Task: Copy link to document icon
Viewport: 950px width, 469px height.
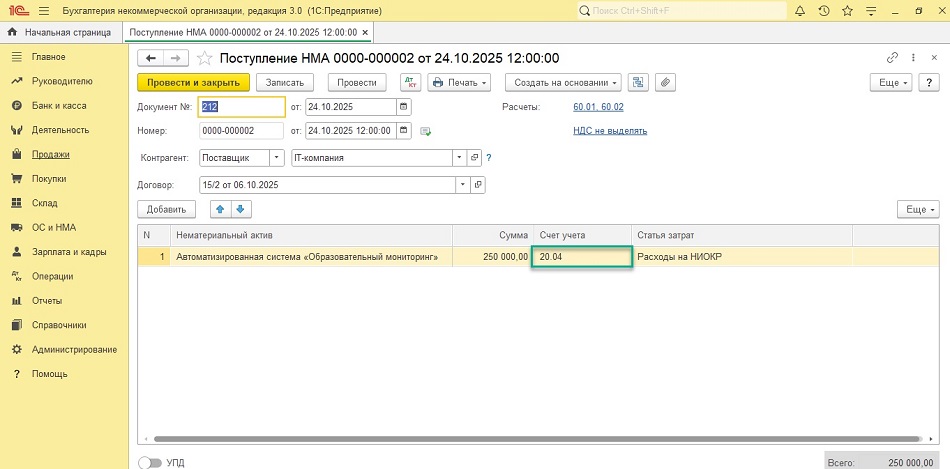Action: 892,58
